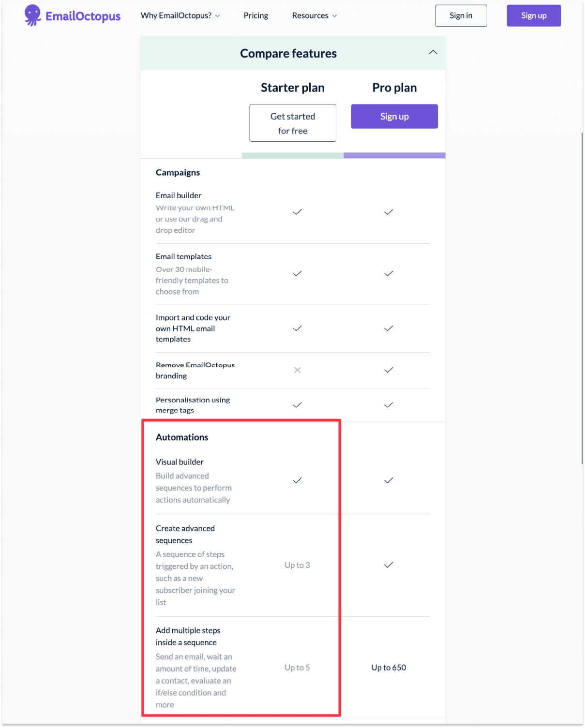Viewport: 585px width, 728px height.
Task: Open the Why EmailOctopus dropdown
Action: pyautogui.click(x=180, y=15)
